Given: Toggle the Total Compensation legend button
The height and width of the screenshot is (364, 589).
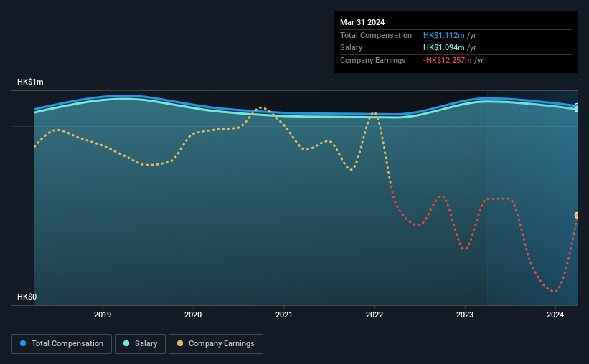Looking at the screenshot, I should (x=62, y=344).
